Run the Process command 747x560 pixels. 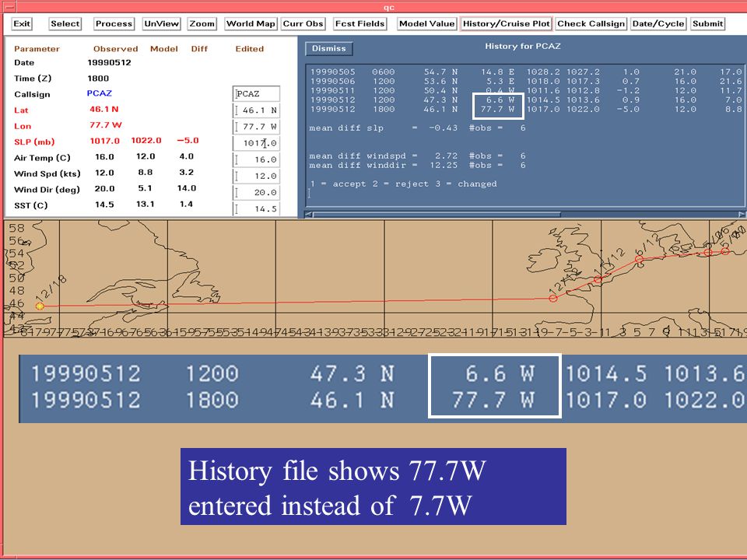point(114,24)
